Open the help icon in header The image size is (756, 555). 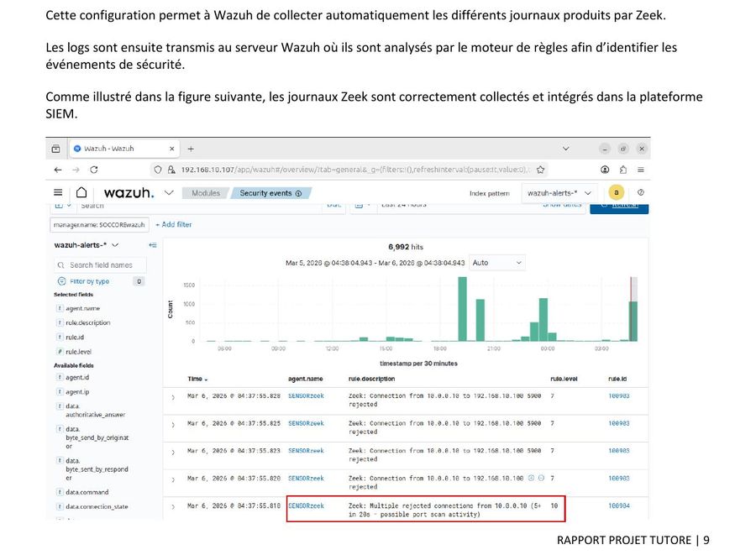[640, 192]
